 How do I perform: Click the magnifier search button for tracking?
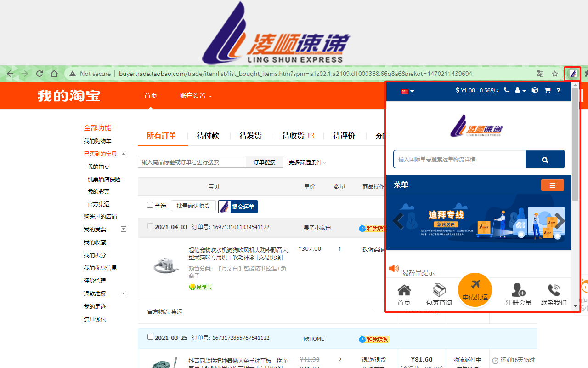click(545, 159)
